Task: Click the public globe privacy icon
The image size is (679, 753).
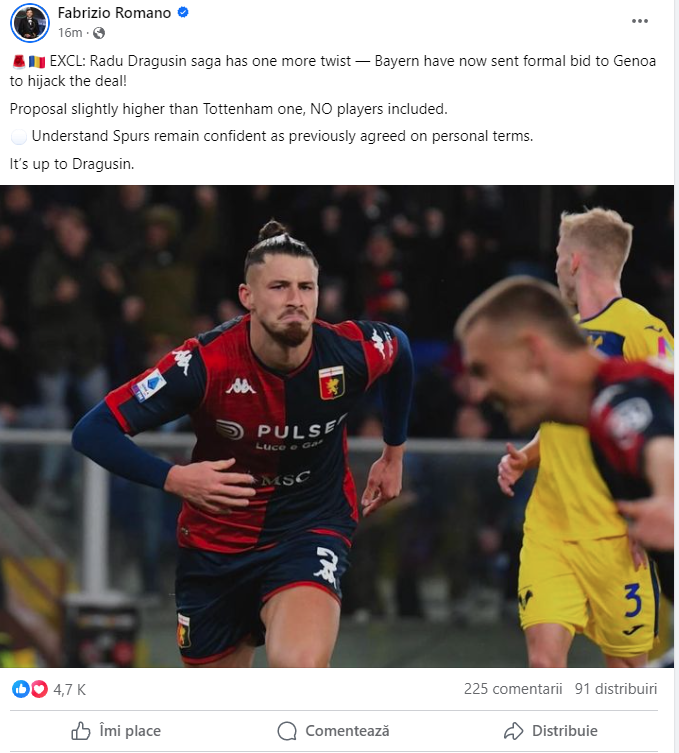Action: pos(99,33)
